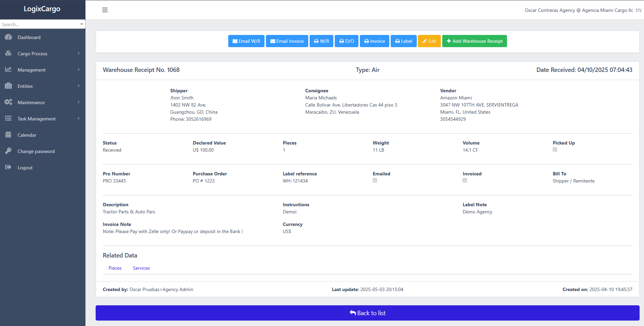The width and height of the screenshot is (644, 326).
Task: Toggle the Picked Up checkbox
Action: coord(555,150)
